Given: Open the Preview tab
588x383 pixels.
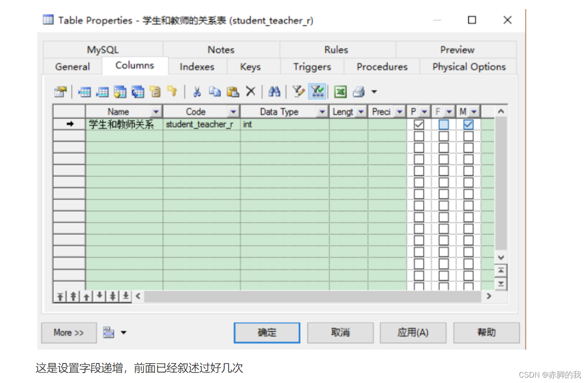Looking at the screenshot, I should click(x=457, y=50).
